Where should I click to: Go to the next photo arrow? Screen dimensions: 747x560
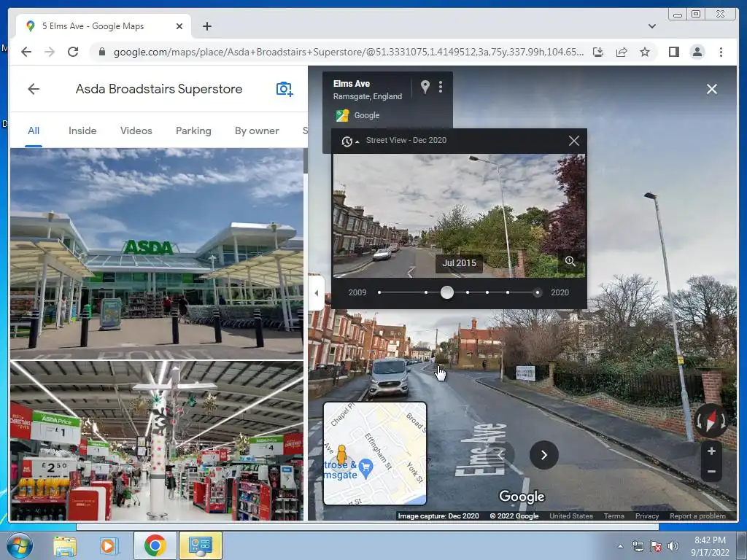(544, 455)
